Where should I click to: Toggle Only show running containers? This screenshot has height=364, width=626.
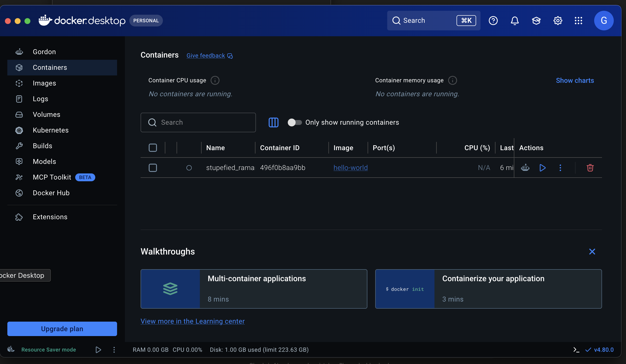(295, 122)
